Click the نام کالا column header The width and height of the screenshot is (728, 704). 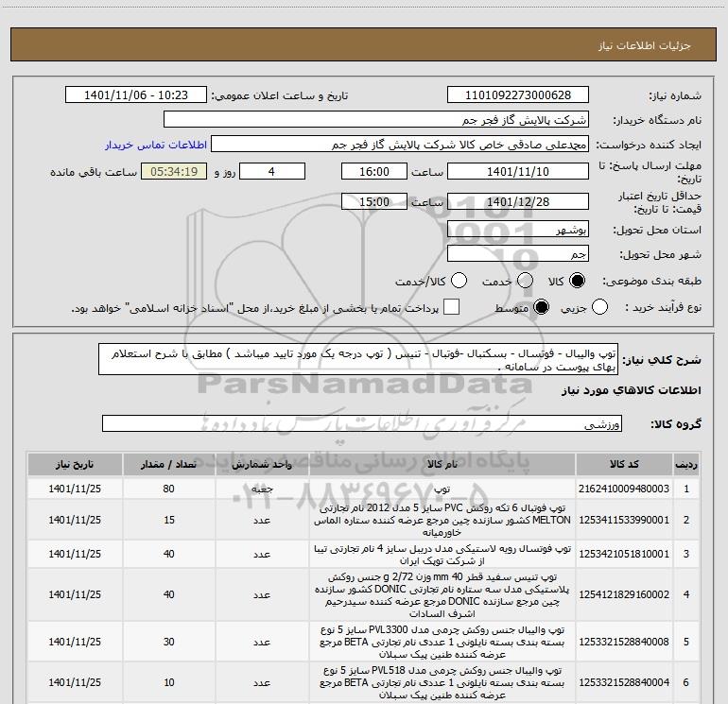click(442, 464)
